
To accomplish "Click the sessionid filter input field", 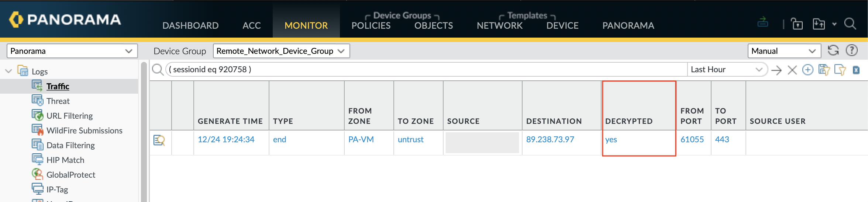I will [x=424, y=70].
